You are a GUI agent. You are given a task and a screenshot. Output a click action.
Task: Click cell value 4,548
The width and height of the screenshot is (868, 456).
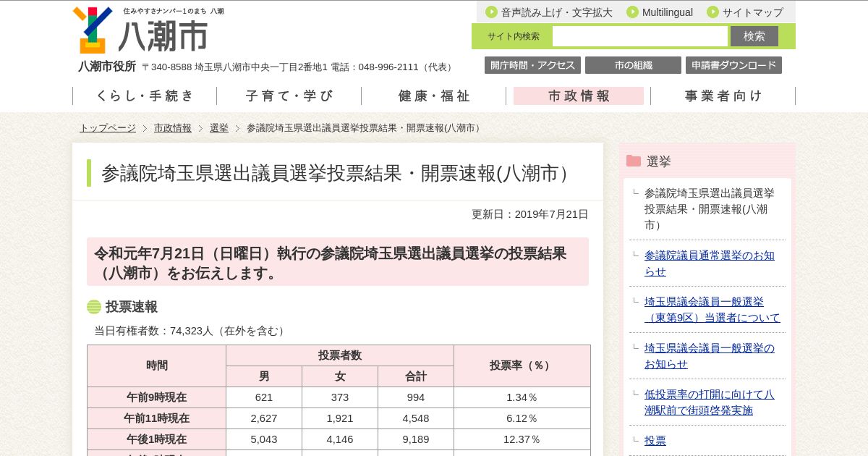pyautogui.click(x=416, y=418)
